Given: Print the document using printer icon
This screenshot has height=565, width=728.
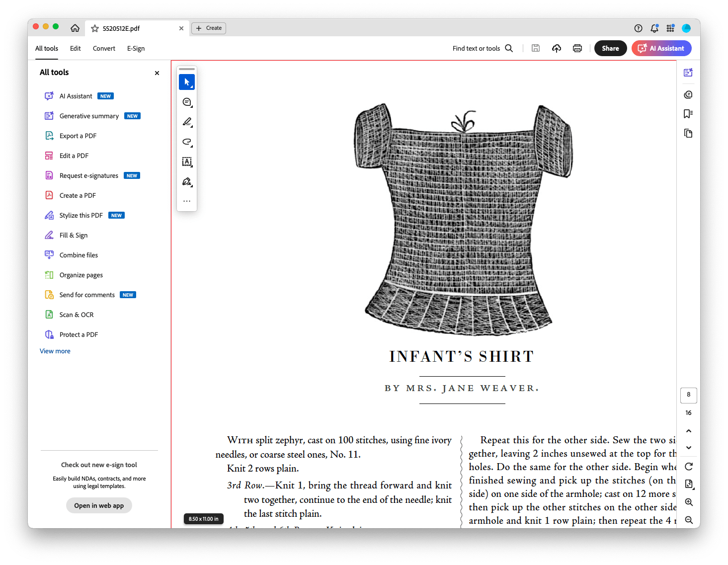Looking at the screenshot, I should pos(577,48).
